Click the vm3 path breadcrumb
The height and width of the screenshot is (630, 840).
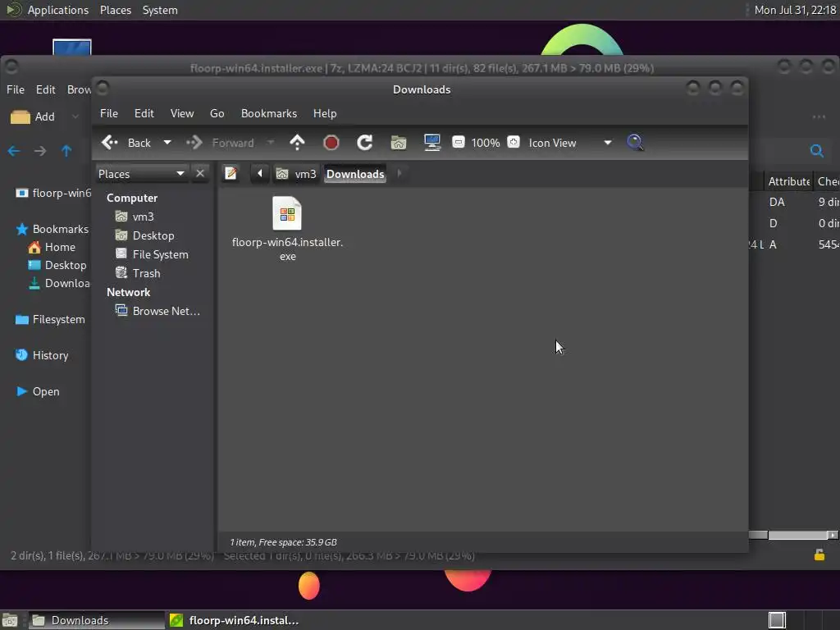296,174
